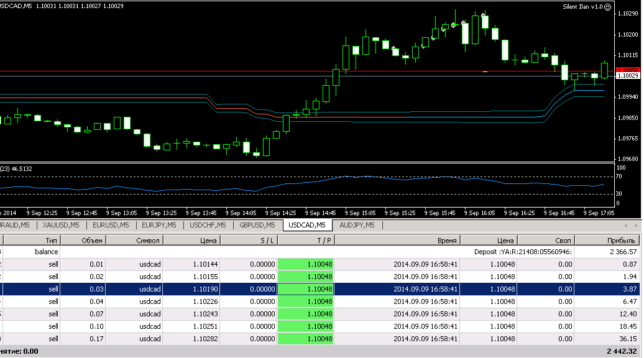Click the Символ column header

pyautogui.click(x=134, y=240)
